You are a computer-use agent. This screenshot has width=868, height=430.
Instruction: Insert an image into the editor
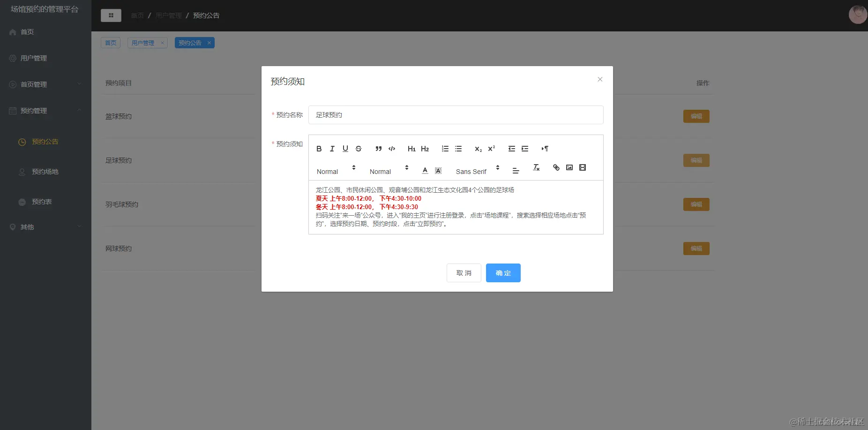coord(569,167)
